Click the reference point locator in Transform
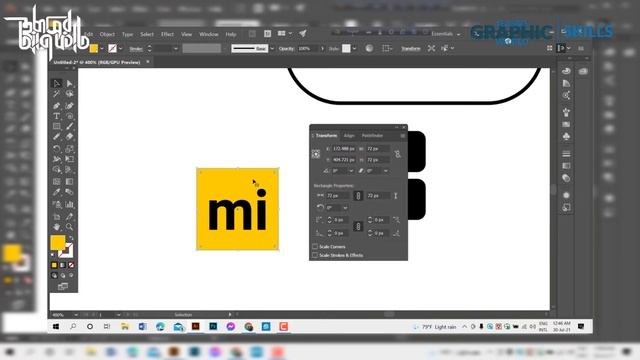 pos(316,154)
